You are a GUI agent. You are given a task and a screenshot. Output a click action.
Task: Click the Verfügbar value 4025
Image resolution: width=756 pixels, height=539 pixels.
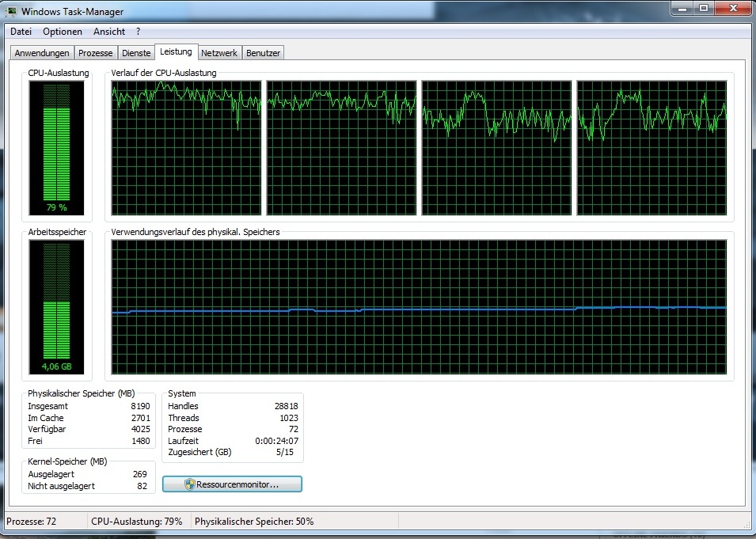pyautogui.click(x=140, y=429)
